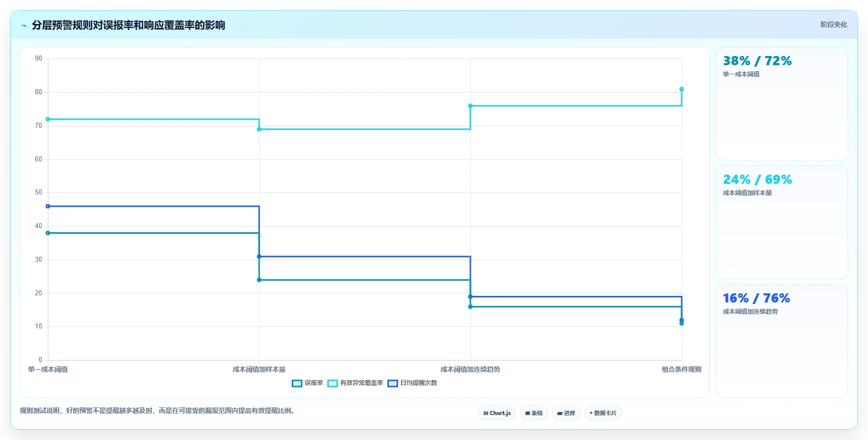Click false alarm point 38 at 单一成本阈值
Screen dimensions: 868x440
[48, 233]
